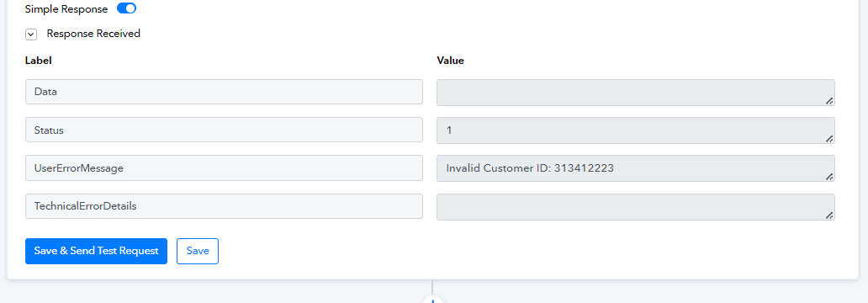Click the Simple Response label text
The image size is (868, 303).
pyautogui.click(x=66, y=9)
